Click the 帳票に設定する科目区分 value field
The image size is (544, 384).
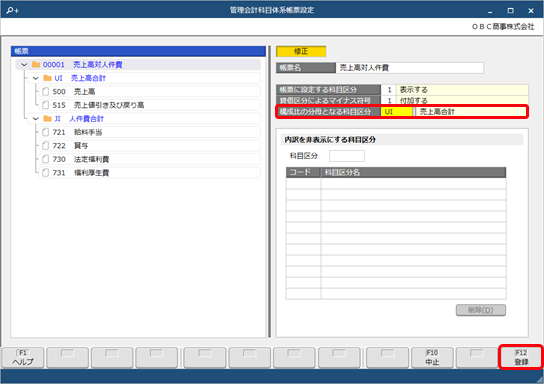454,90
